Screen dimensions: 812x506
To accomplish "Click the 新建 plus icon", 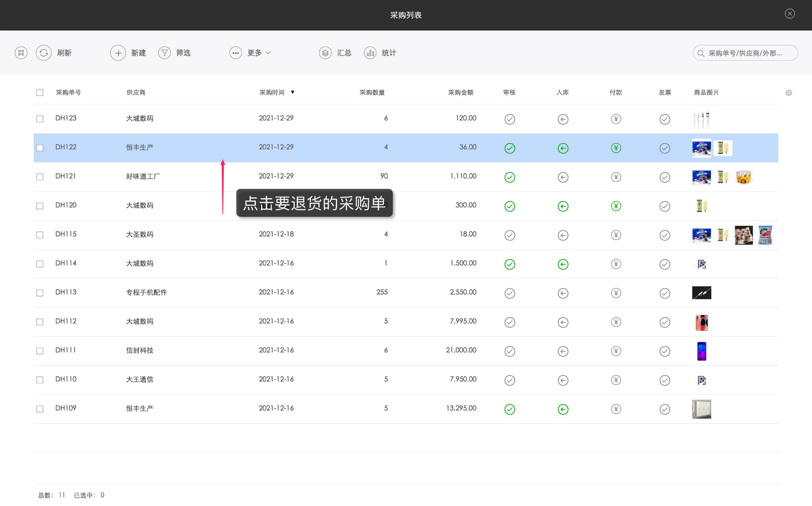I will tap(118, 53).
